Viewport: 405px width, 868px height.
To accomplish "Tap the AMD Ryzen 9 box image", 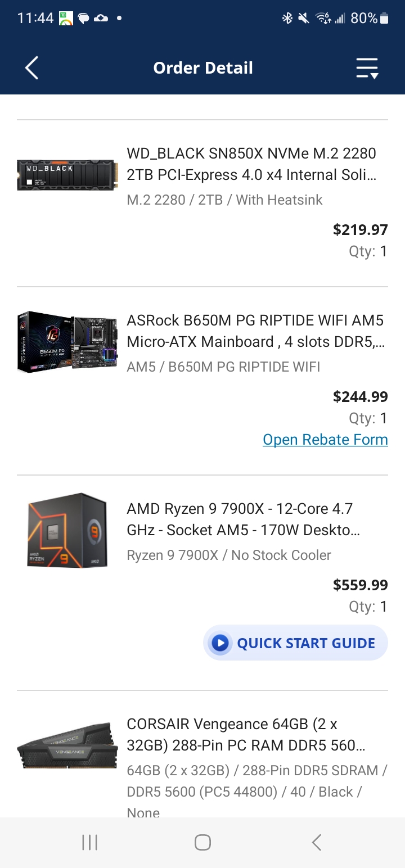I will (x=67, y=530).
